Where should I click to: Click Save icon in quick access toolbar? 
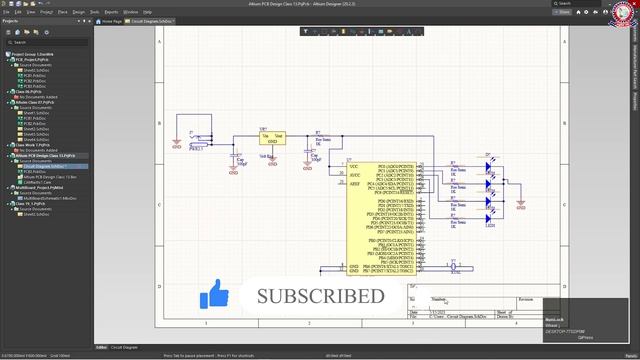pos(11,4)
